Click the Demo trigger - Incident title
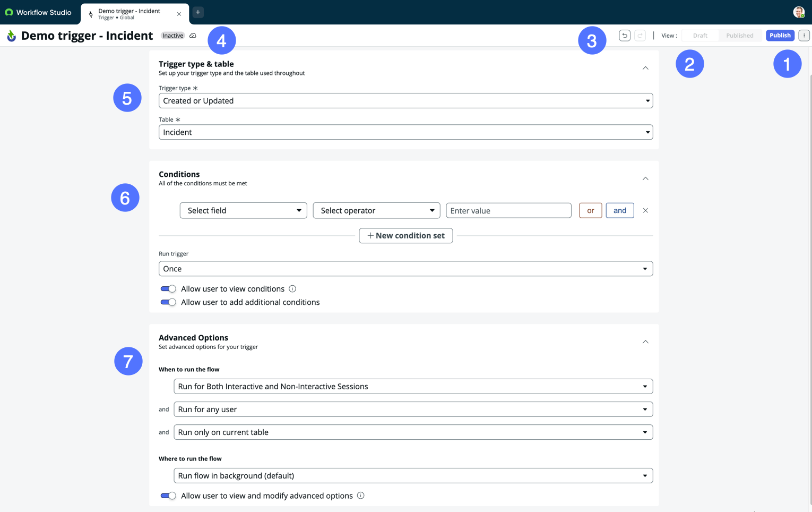 click(x=87, y=36)
